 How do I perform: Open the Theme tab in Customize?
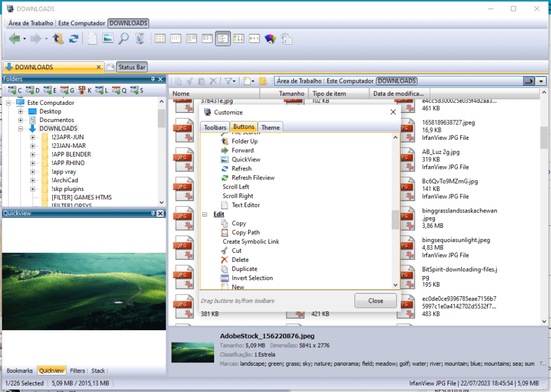[271, 127]
